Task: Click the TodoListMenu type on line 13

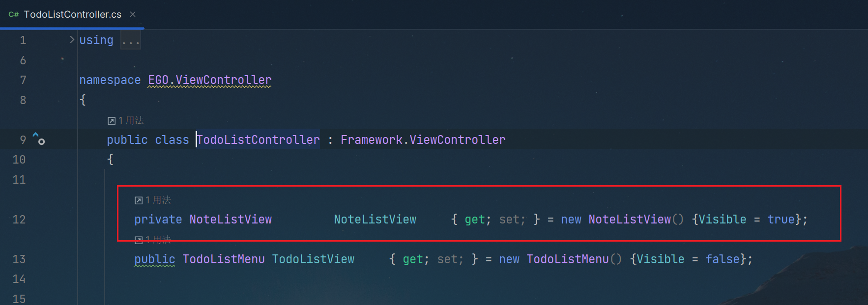Action: [x=224, y=259]
